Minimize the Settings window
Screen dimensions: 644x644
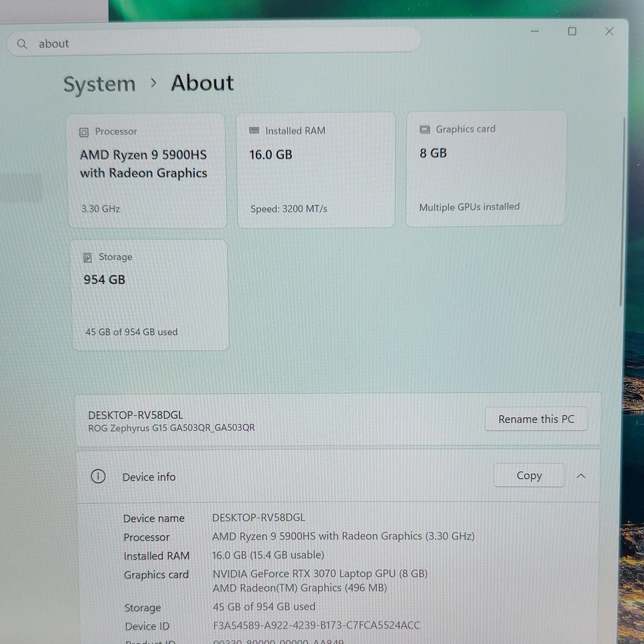click(535, 32)
